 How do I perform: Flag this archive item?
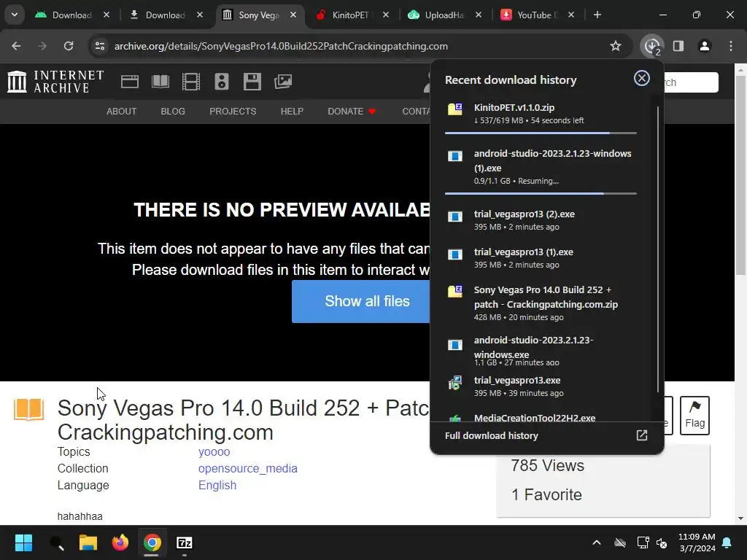pyautogui.click(x=694, y=415)
